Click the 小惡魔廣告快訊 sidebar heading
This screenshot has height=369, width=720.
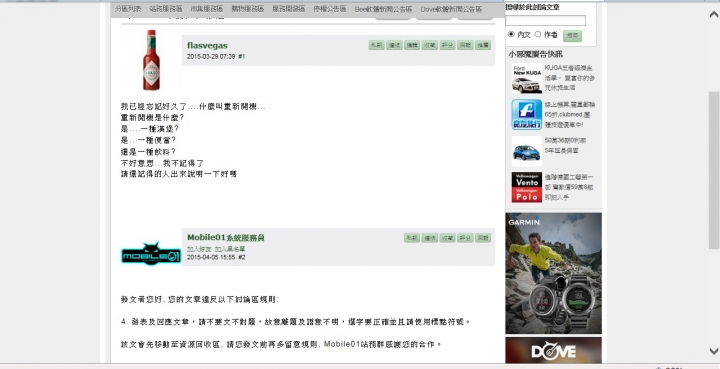(535, 54)
